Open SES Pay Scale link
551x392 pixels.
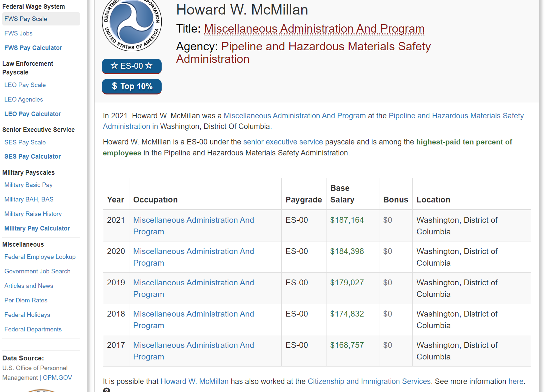pyautogui.click(x=25, y=142)
